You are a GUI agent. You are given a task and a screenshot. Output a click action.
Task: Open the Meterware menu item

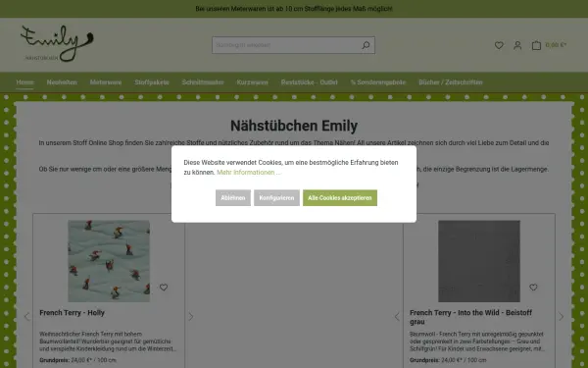pyautogui.click(x=106, y=82)
